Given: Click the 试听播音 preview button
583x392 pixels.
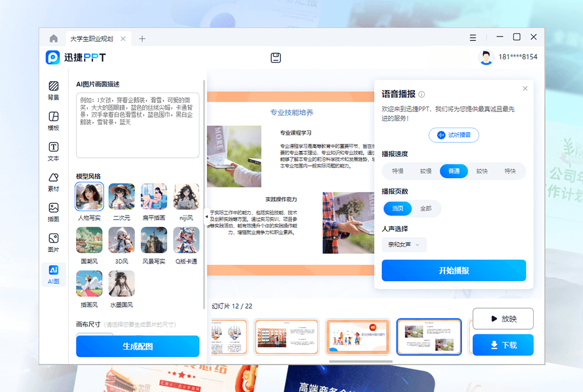Looking at the screenshot, I should click(x=454, y=135).
